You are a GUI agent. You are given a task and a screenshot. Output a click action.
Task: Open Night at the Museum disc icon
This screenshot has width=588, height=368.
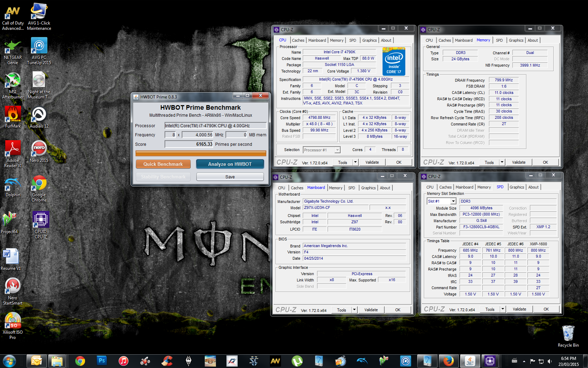pos(39,86)
